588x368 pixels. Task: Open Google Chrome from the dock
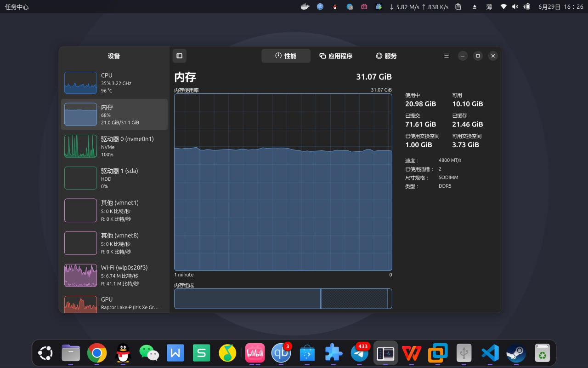[x=97, y=353]
